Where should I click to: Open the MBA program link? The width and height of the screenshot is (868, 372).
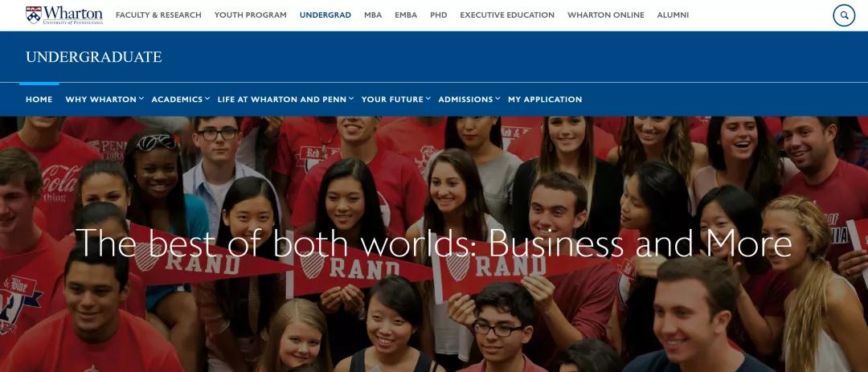point(373,15)
